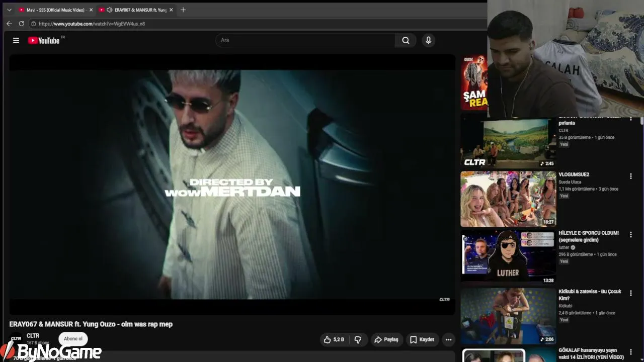Switch to the ERAY067 & MANSUR tab

tap(136, 10)
